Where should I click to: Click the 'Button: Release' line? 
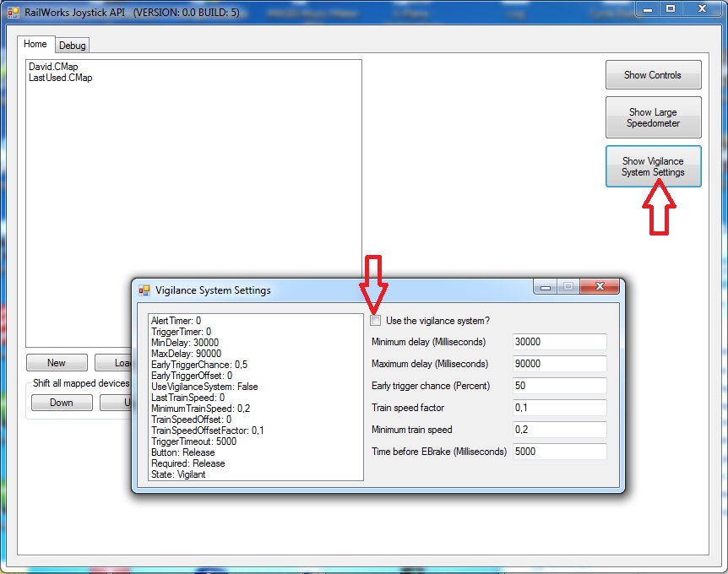click(x=183, y=452)
